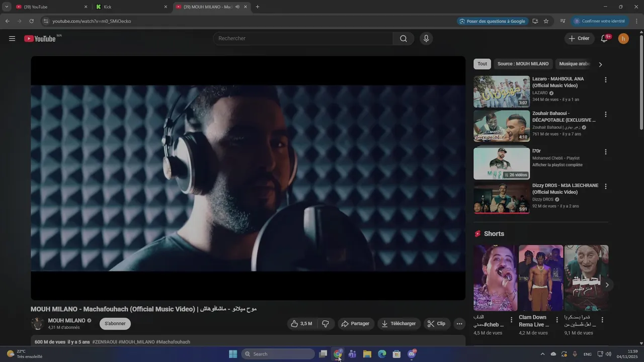This screenshot has height=362, width=644.
Task: Open Windows Start menu
Action: click(233, 354)
